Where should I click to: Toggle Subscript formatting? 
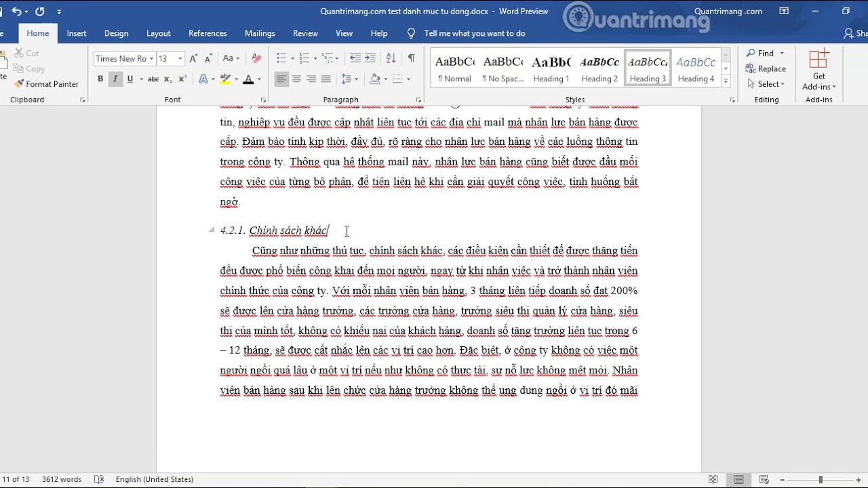(169, 79)
